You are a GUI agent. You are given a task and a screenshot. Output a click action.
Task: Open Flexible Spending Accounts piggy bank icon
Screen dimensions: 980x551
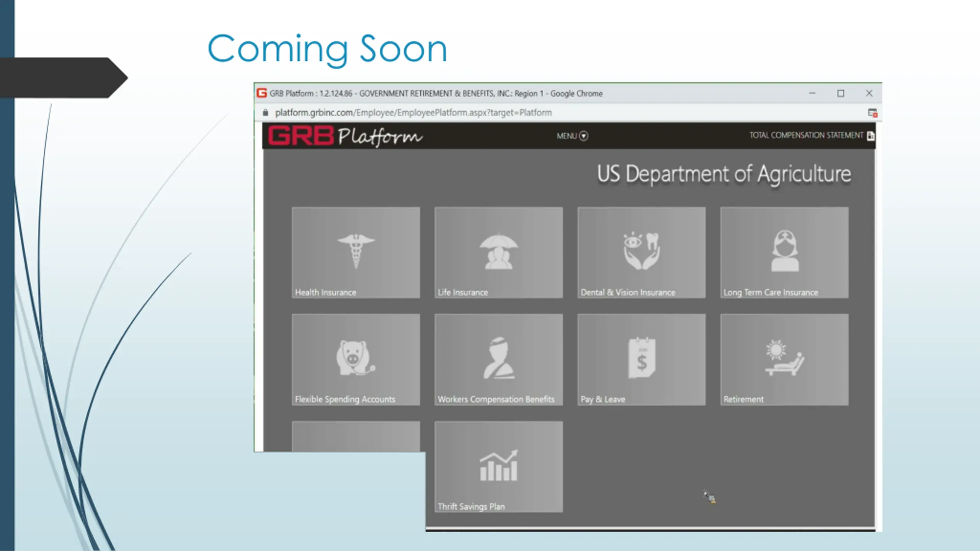point(356,358)
